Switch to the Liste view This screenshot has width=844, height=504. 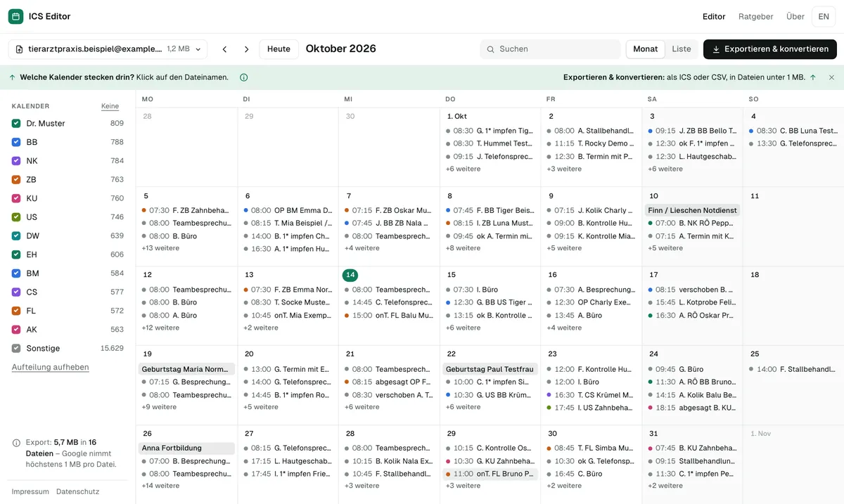pyautogui.click(x=682, y=49)
